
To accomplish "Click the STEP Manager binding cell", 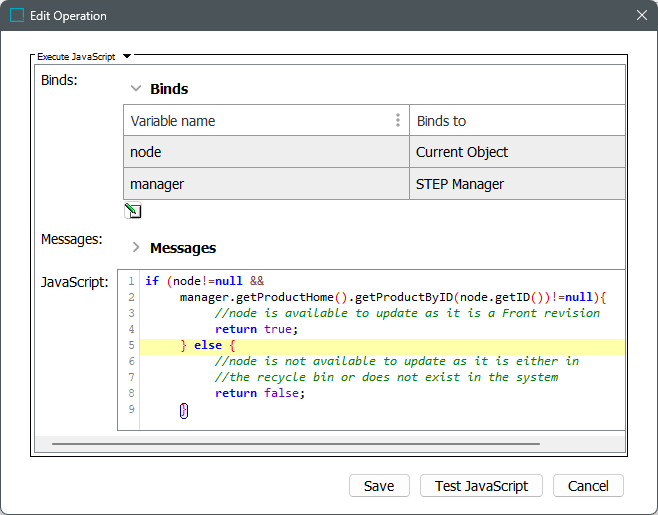I will click(517, 184).
